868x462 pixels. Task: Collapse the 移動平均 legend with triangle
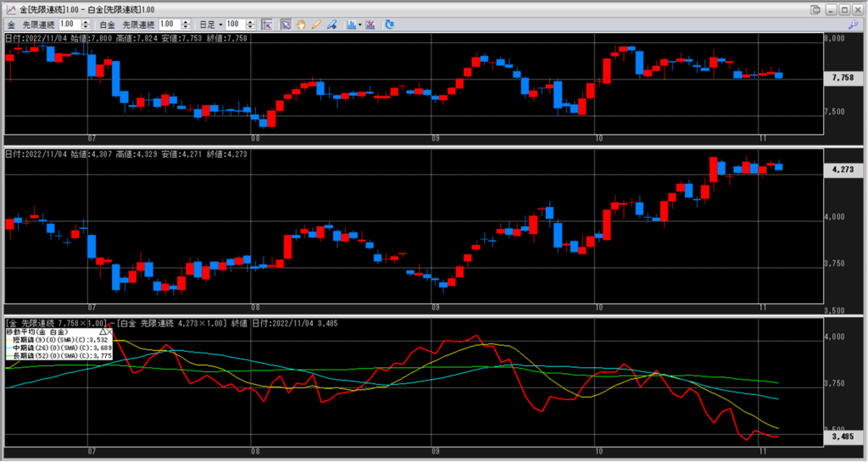tap(103, 332)
